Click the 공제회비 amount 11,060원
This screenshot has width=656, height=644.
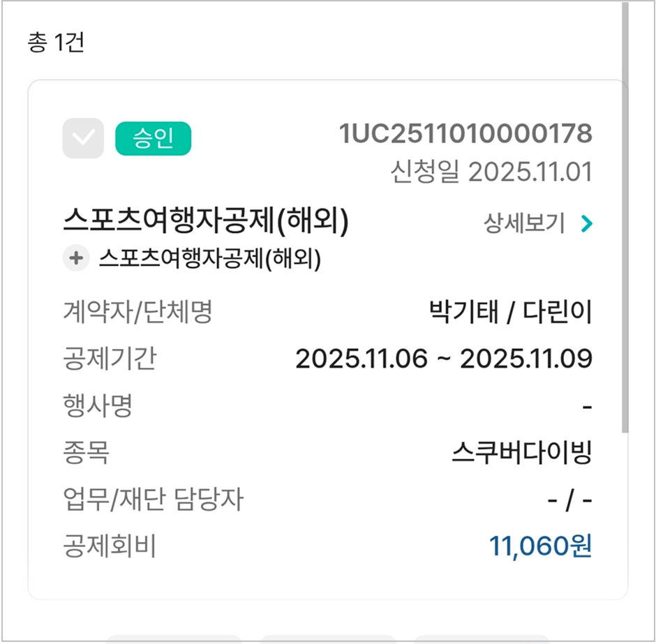pyautogui.click(x=540, y=546)
